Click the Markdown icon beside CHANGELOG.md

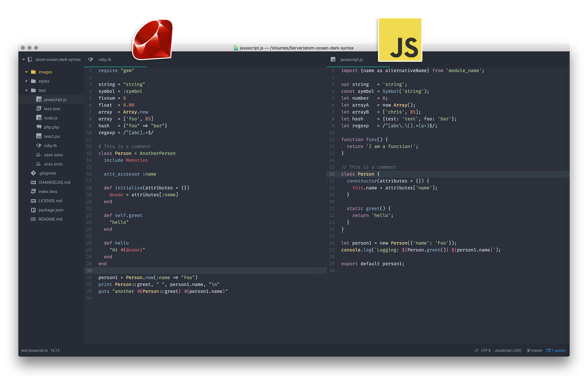[33, 182]
